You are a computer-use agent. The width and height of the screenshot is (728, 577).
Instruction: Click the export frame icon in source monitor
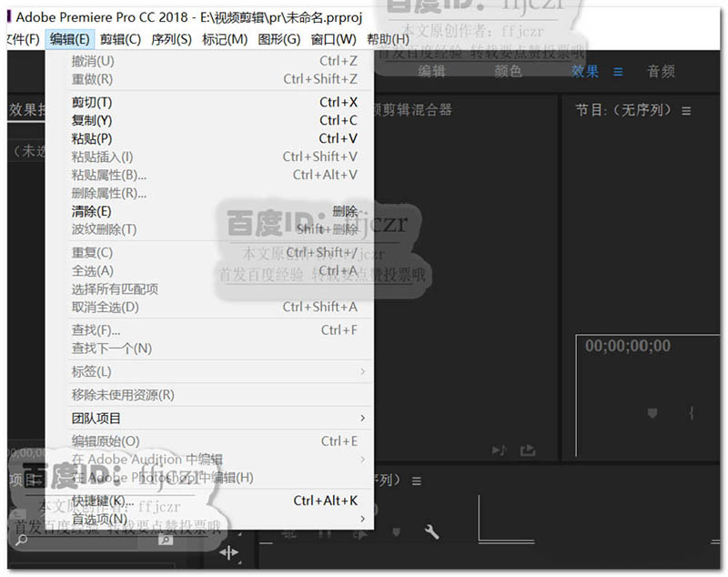(528, 450)
